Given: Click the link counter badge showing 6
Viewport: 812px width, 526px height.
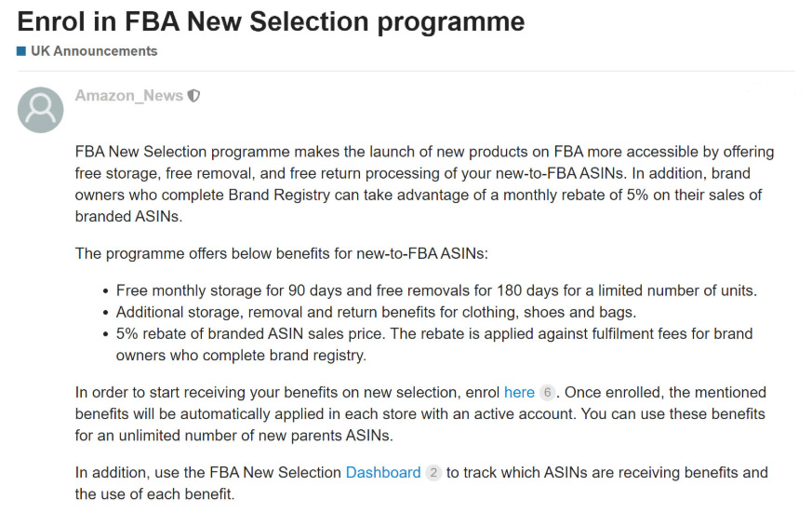Looking at the screenshot, I should tap(547, 392).
